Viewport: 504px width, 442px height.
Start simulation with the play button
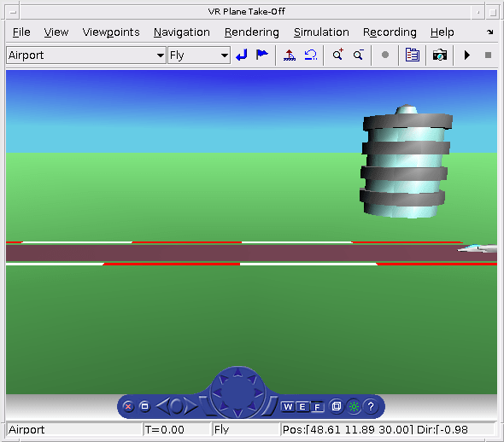coord(467,55)
